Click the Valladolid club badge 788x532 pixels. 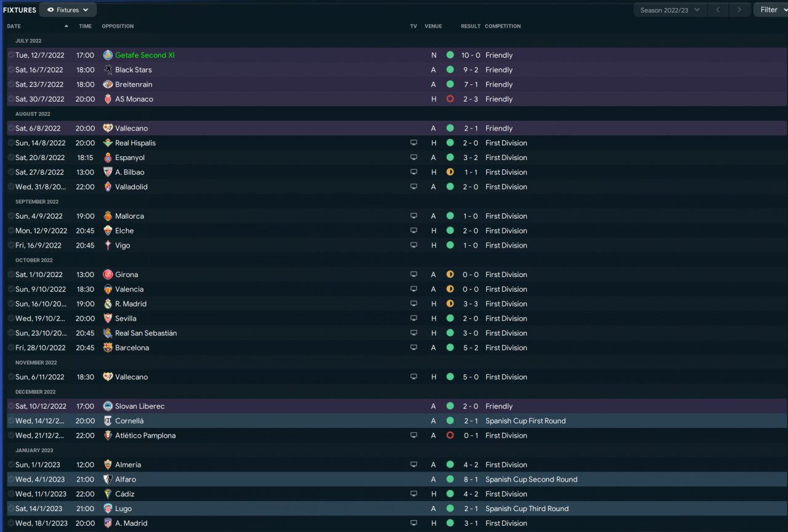click(x=108, y=187)
